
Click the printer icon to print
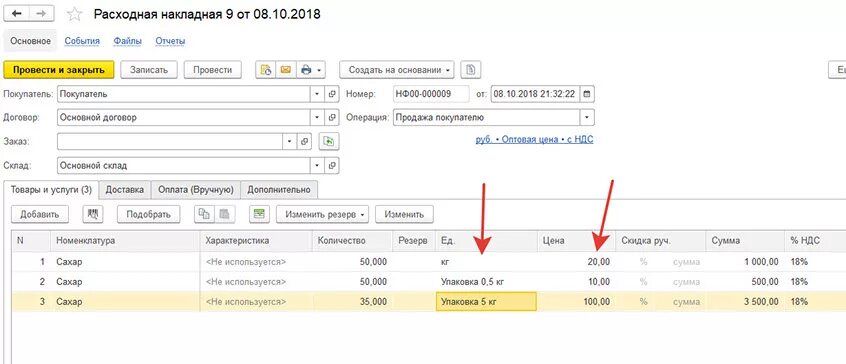point(306,70)
